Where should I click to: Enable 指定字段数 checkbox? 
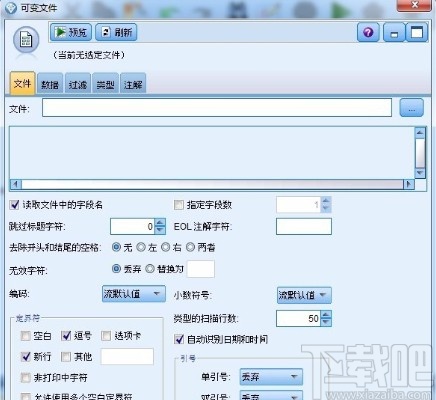pyautogui.click(x=179, y=205)
